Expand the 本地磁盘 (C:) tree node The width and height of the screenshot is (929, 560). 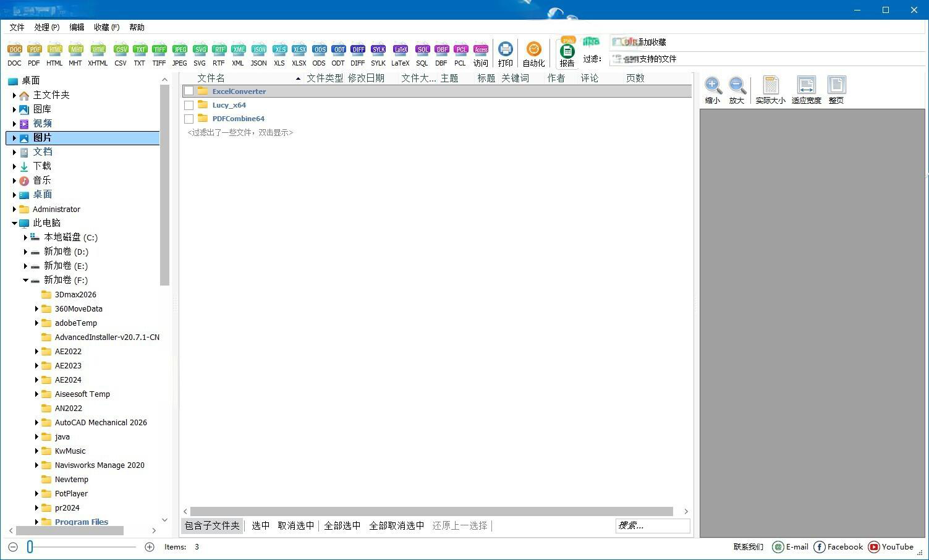pyautogui.click(x=25, y=237)
